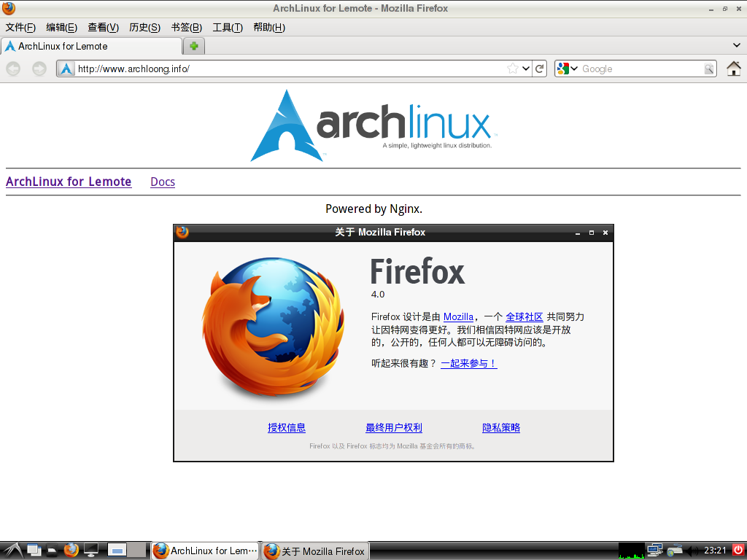The width and height of the screenshot is (747, 560).
Task: Click the CPU usage monitor graph
Action: (x=631, y=551)
